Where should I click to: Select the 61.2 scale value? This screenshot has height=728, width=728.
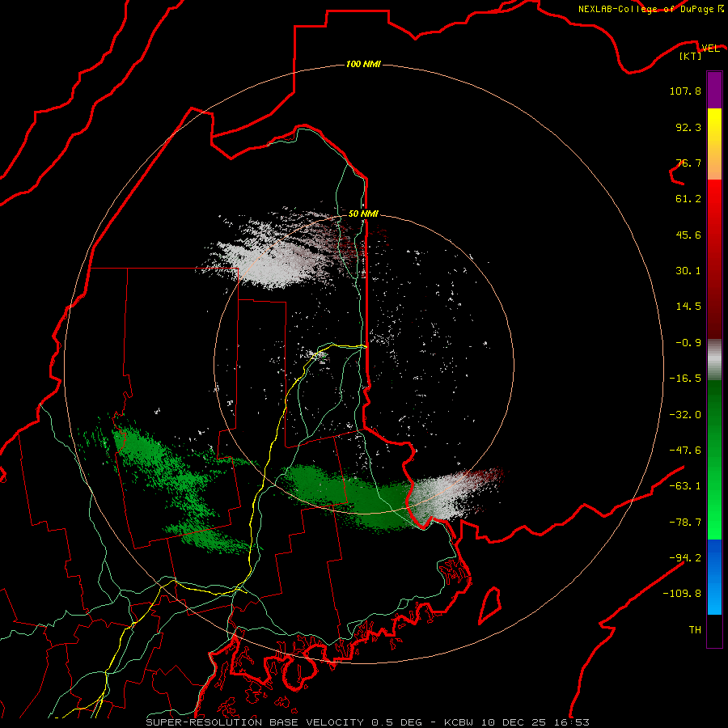[x=688, y=199]
